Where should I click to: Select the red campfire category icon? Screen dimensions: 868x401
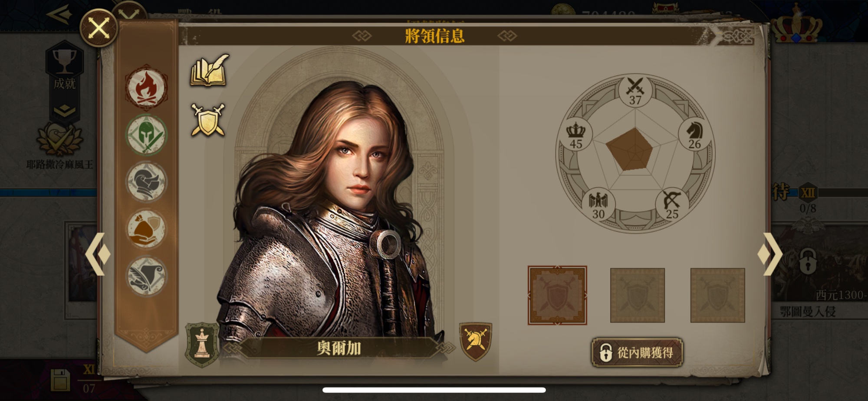[x=146, y=88]
